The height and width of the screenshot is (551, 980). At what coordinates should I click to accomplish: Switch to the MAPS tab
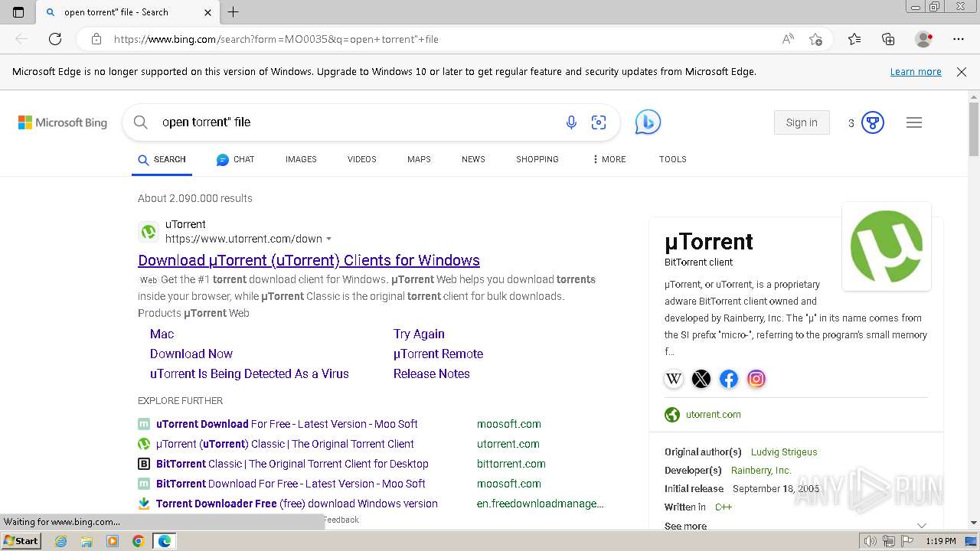[x=419, y=159]
